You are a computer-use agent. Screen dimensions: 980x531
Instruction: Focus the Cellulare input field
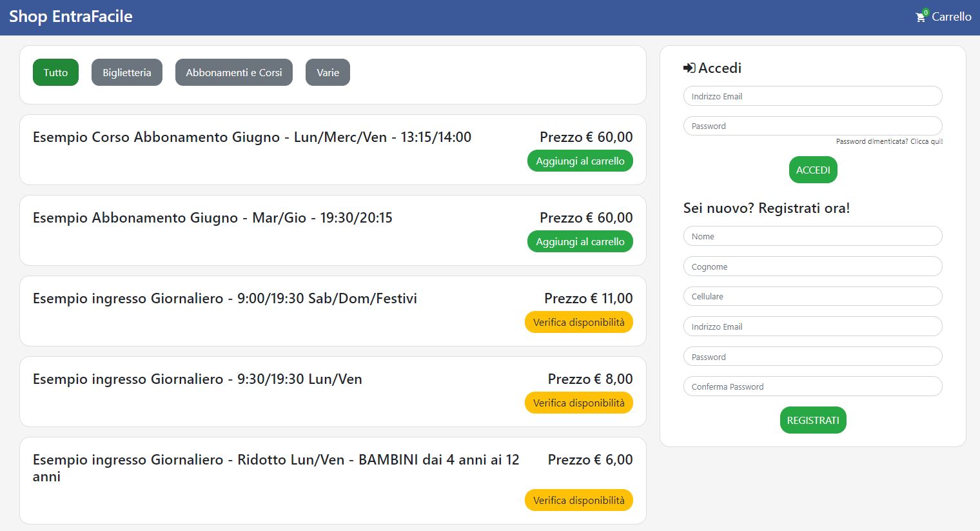pos(812,296)
